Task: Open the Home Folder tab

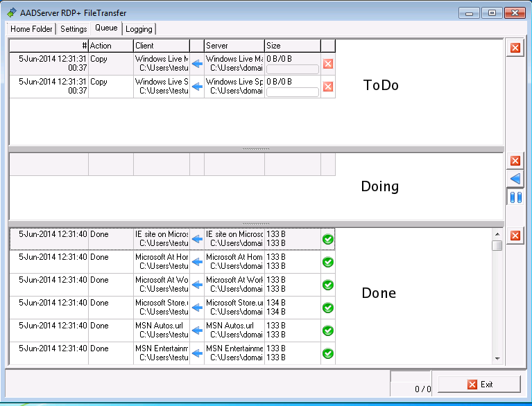Action: click(x=31, y=29)
